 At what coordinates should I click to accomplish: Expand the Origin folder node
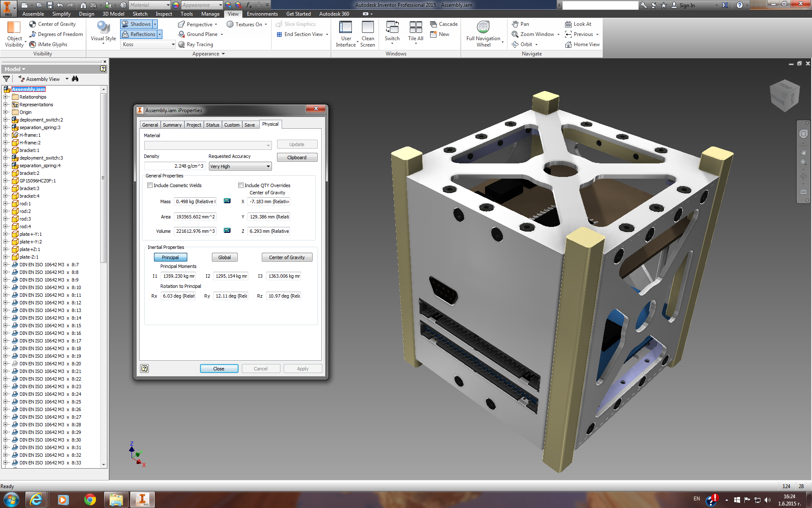[6, 112]
